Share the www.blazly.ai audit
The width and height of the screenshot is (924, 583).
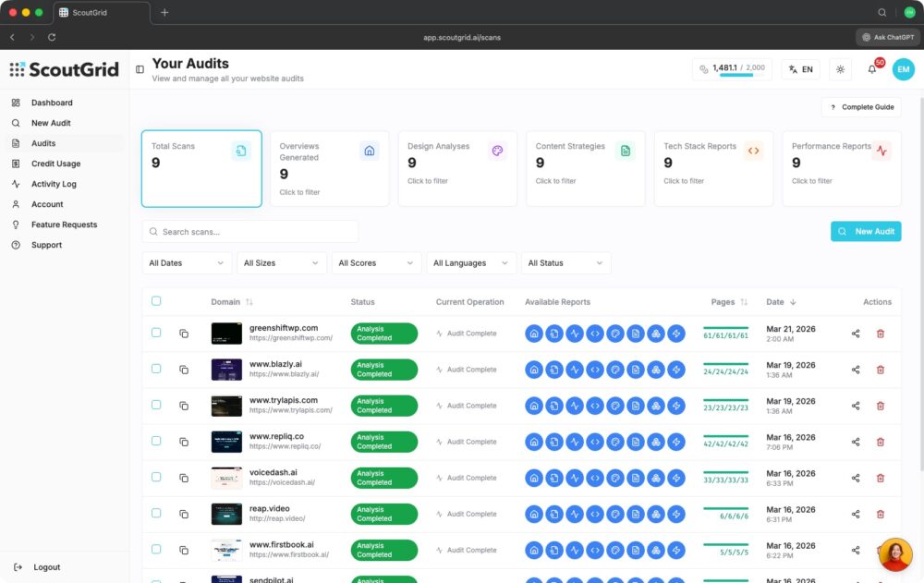tap(856, 370)
